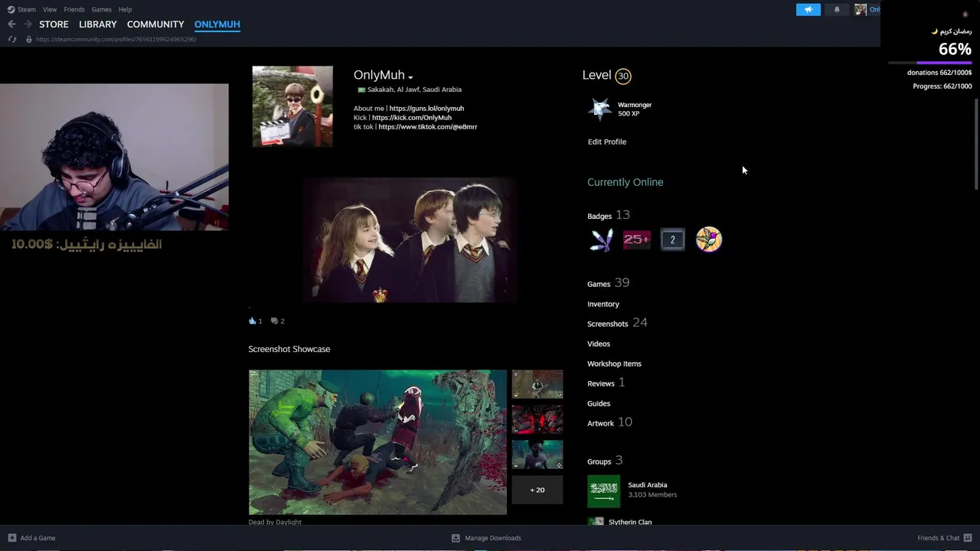Viewport: 980px width, 551px height.
Task: Open the Games 39 link
Action: tap(608, 283)
